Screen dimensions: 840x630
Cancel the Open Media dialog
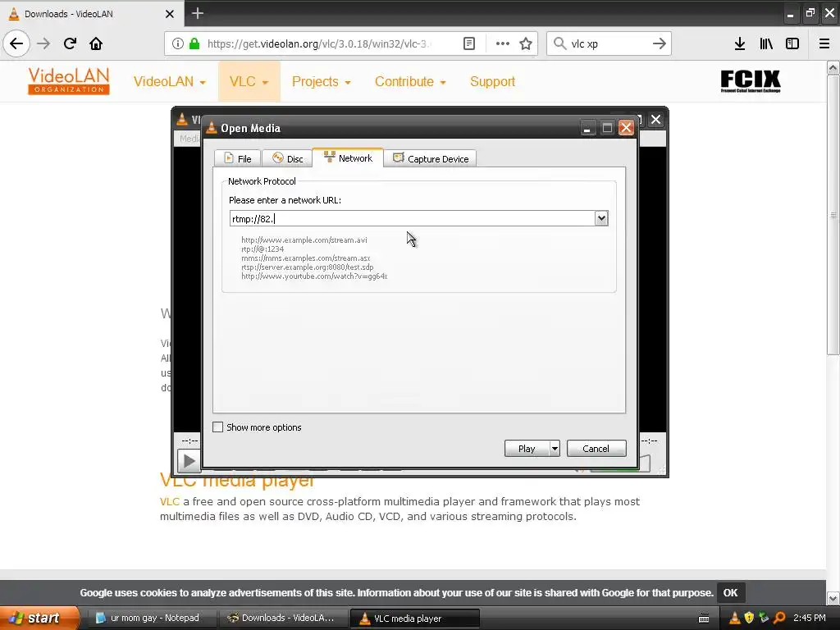pos(596,449)
